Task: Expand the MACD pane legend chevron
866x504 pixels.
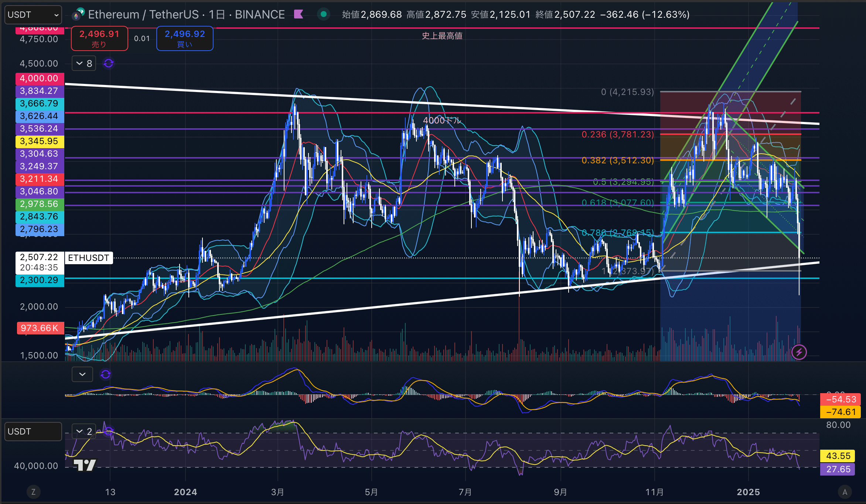Action: point(82,374)
